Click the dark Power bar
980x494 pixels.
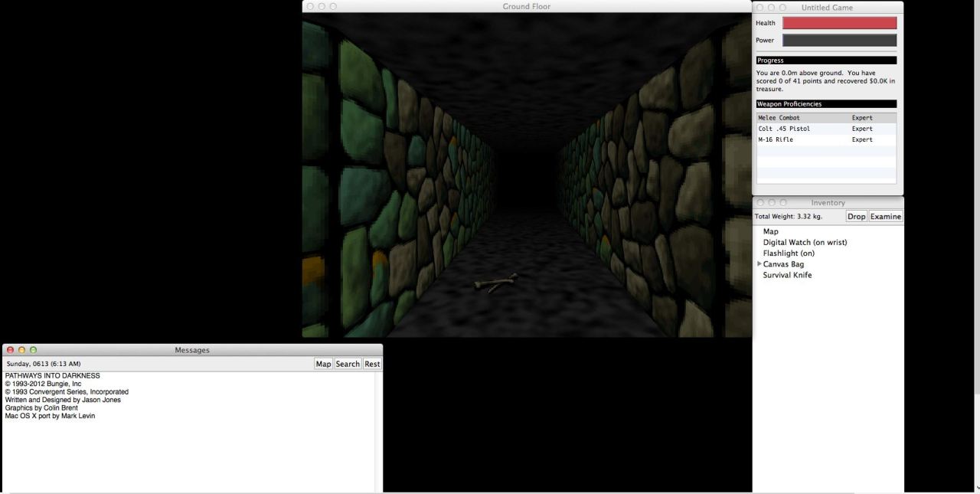[839, 41]
